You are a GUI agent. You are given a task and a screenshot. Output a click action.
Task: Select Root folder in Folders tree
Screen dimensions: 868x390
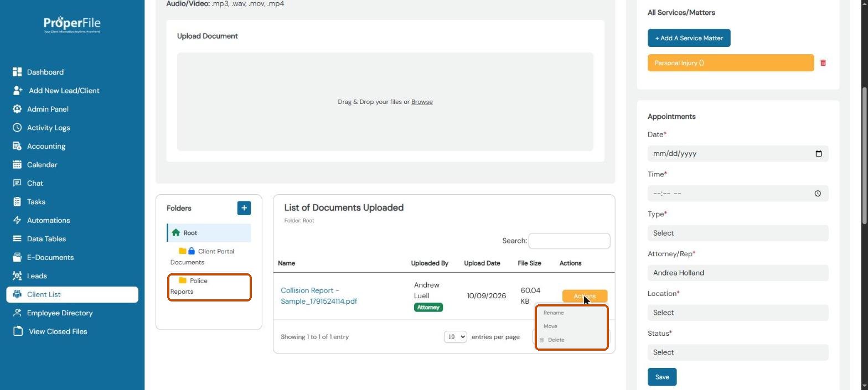209,233
